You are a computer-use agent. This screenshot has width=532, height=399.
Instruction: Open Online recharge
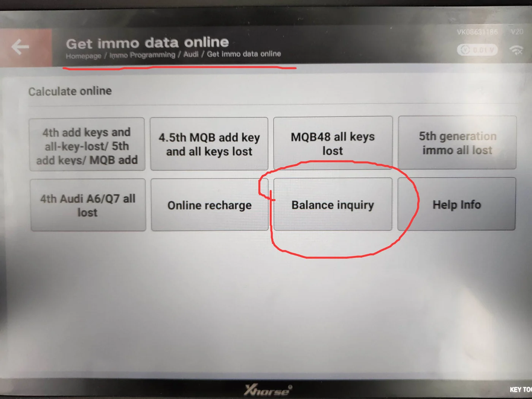click(x=209, y=204)
